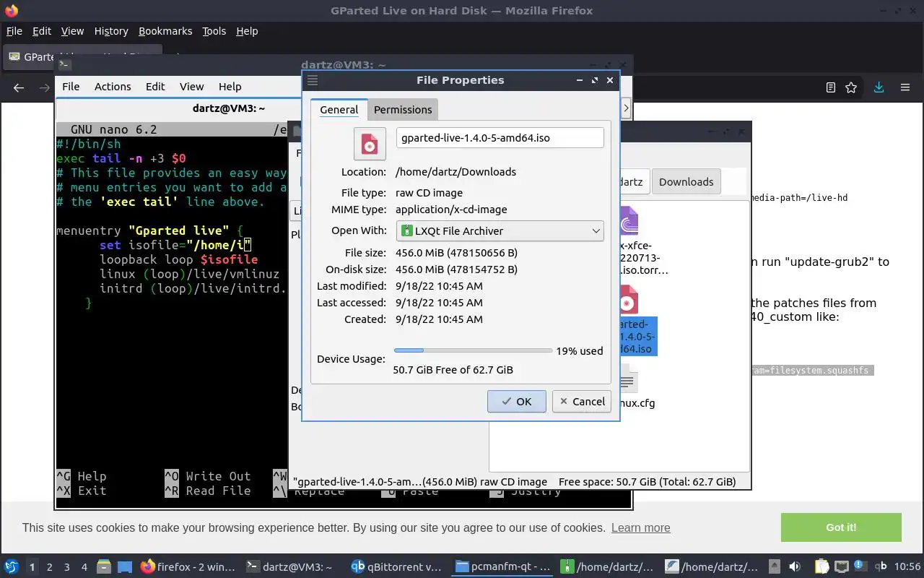Open Firefox Bookmarks menu
This screenshot has width=924, height=578.
coord(165,31)
